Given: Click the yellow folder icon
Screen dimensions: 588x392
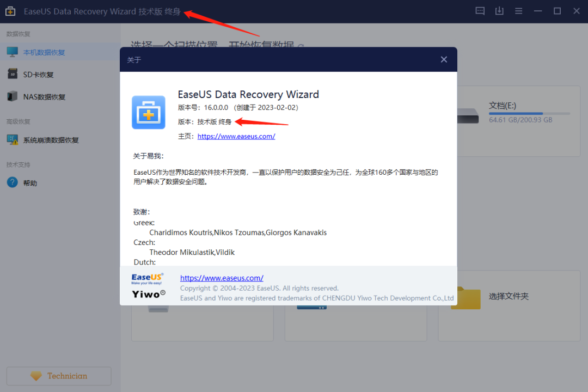Looking at the screenshot, I should coord(465,298).
